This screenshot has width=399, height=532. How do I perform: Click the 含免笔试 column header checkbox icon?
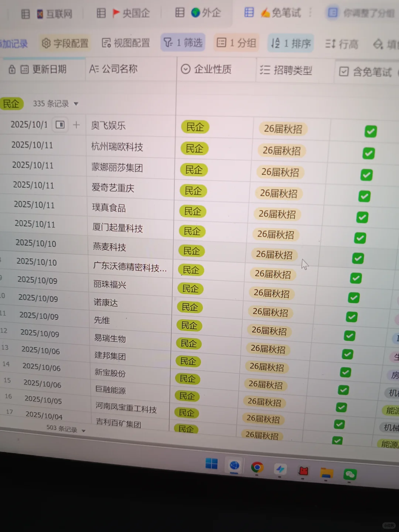(x=344, y=71)
